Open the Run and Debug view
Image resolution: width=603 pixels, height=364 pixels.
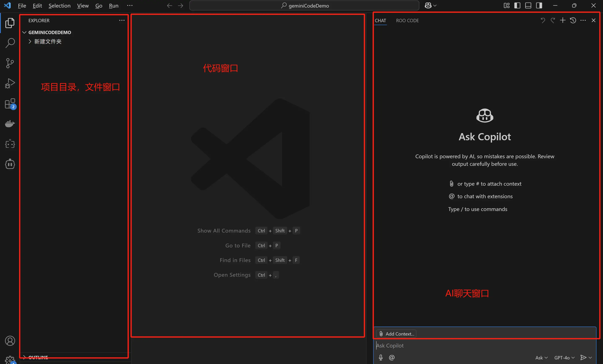click(10, 84)
